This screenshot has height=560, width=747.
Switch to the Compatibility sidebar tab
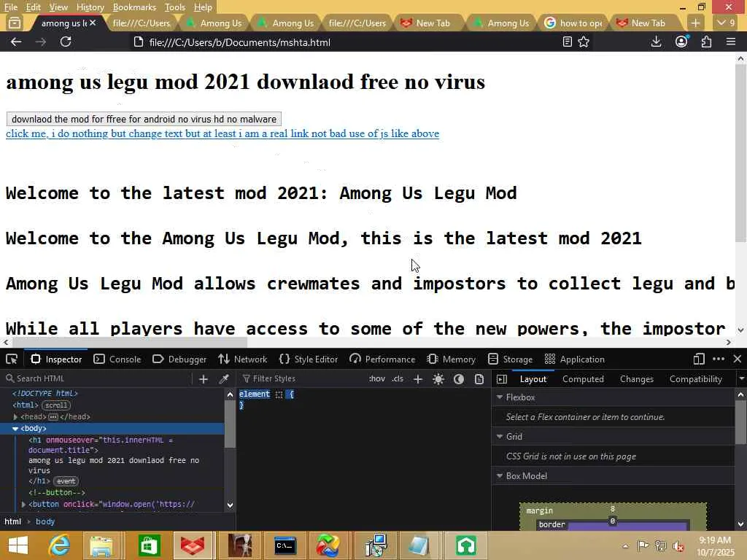(x=695, y=379)
